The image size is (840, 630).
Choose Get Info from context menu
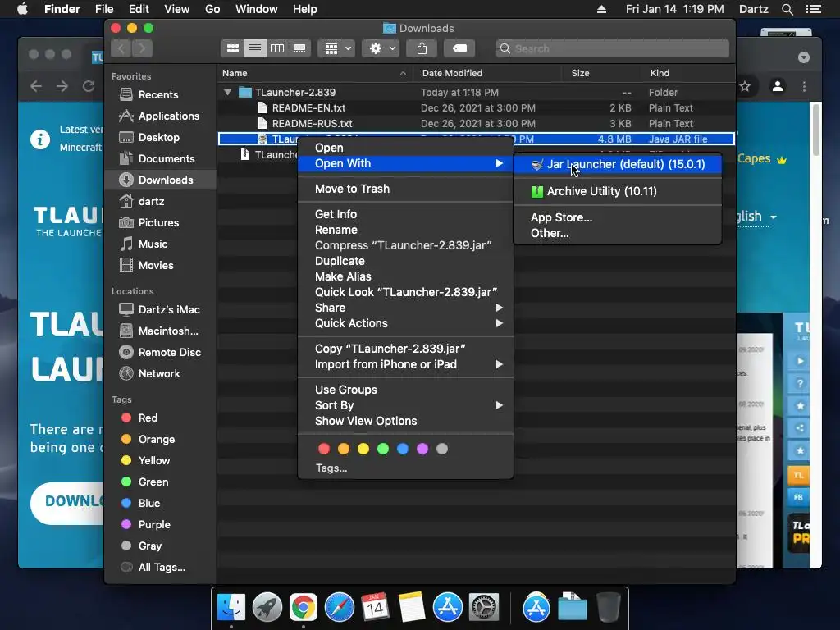(405, 214)
